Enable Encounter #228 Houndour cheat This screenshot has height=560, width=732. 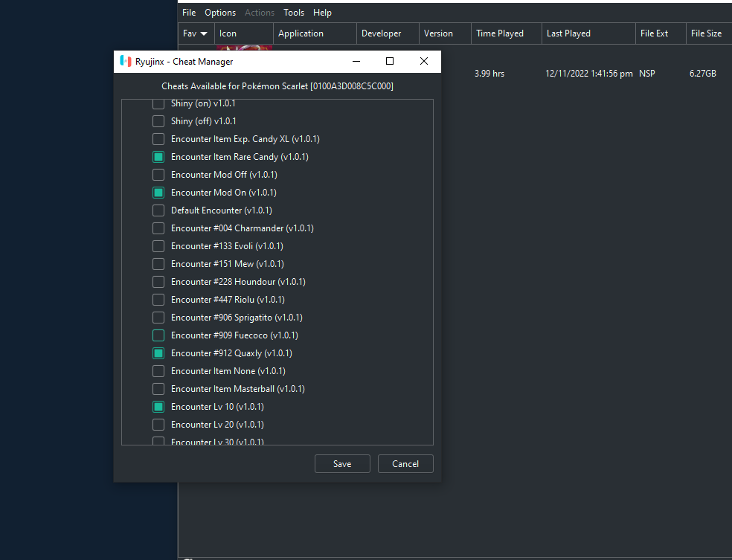[x=158, y=282]
